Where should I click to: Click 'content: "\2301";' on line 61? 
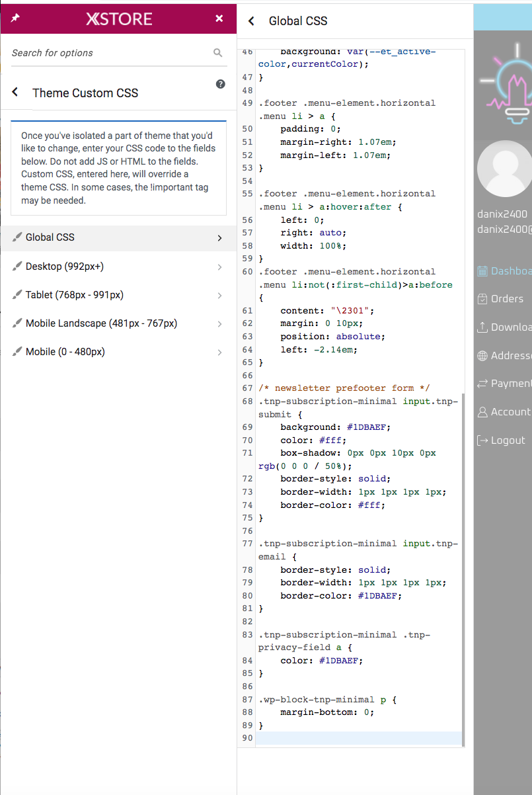[x=327, y=310]
